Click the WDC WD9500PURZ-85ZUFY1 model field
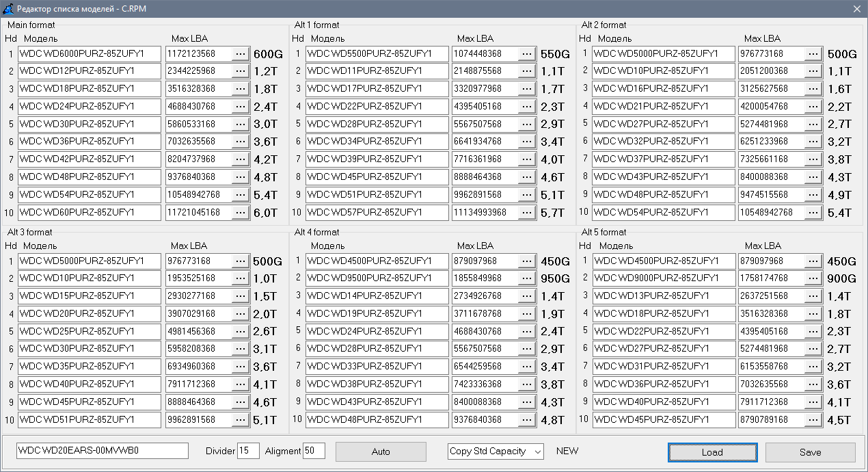 coord(377,278)
